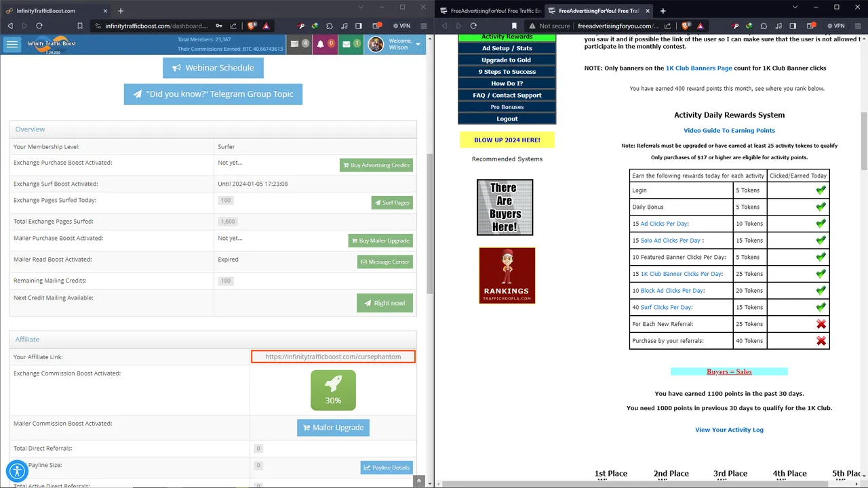Open the envelope messages icon showing 1
Screen dimensions: 868x488
(x=351, y=44)
